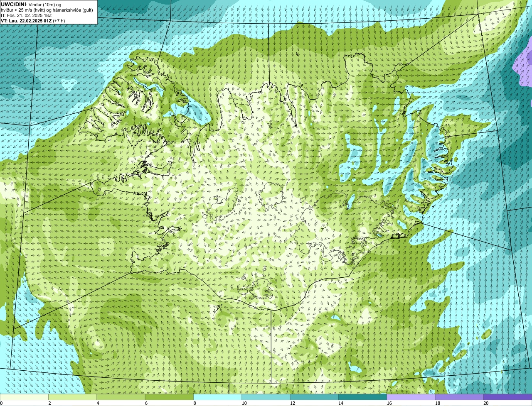This screenshot has height=406, width=532.
Task: Choose the olive green 6–8 legend swatch
Action: click(x=170, y=397)
